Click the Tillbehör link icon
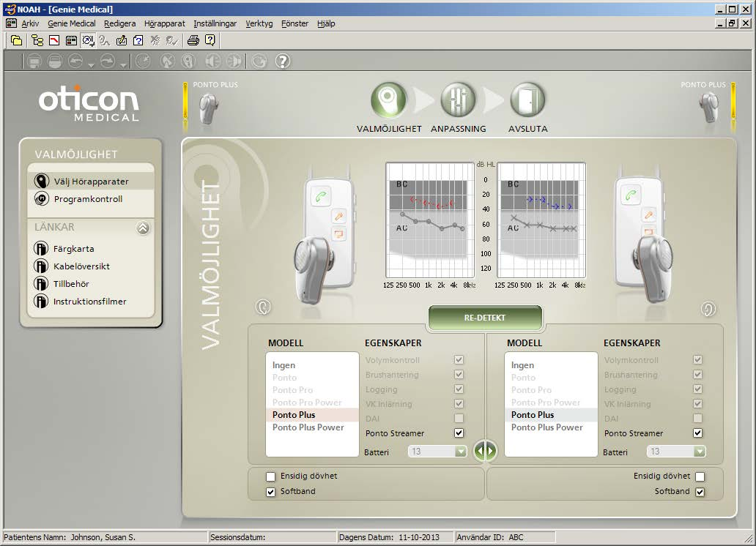756x546 pixels. point(41,283)
